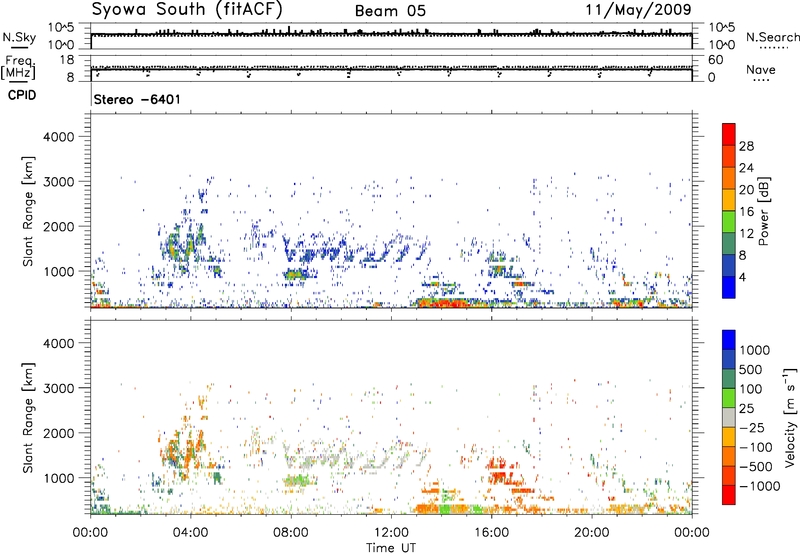
Task: Click the '18' frequency axis tick
Action: point(66,60)
